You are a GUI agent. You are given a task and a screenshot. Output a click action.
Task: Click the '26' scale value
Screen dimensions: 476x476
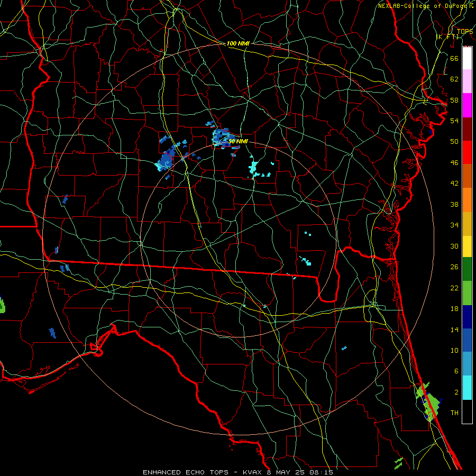click(454, 267)
